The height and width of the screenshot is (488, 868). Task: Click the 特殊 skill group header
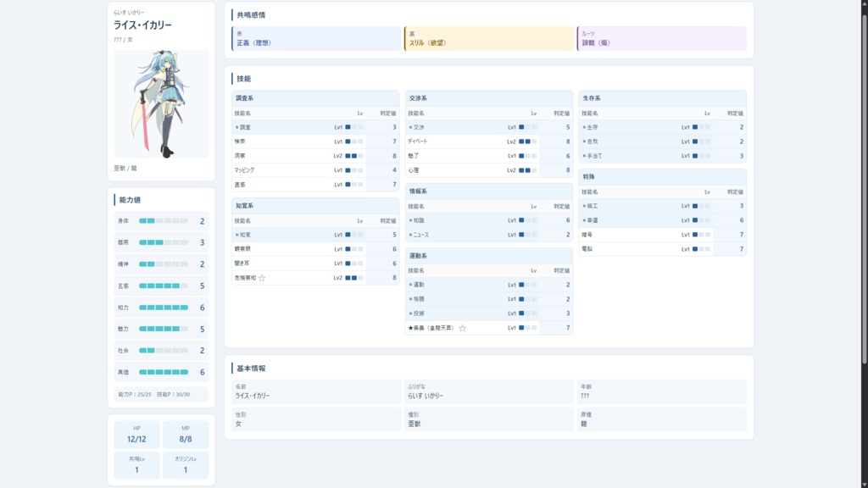(663, 177)
